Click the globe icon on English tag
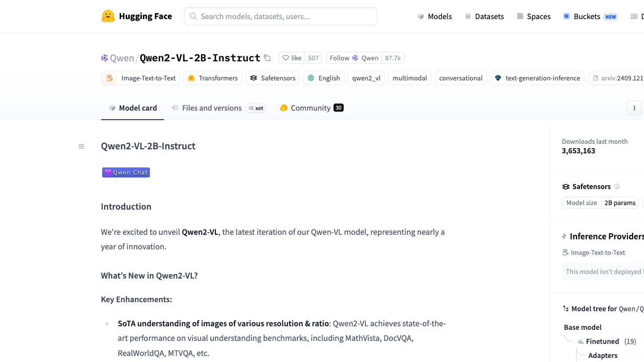Screen dimensions: 644x362 click(x=311, y=78)
